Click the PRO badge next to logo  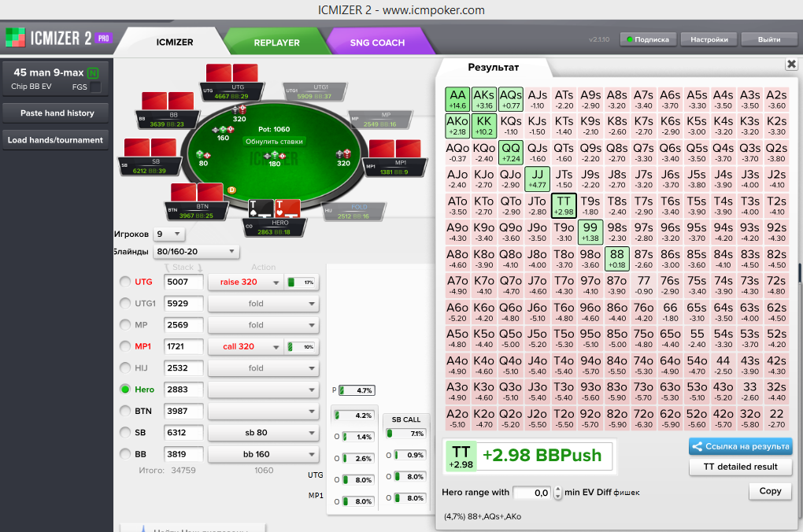103,38
